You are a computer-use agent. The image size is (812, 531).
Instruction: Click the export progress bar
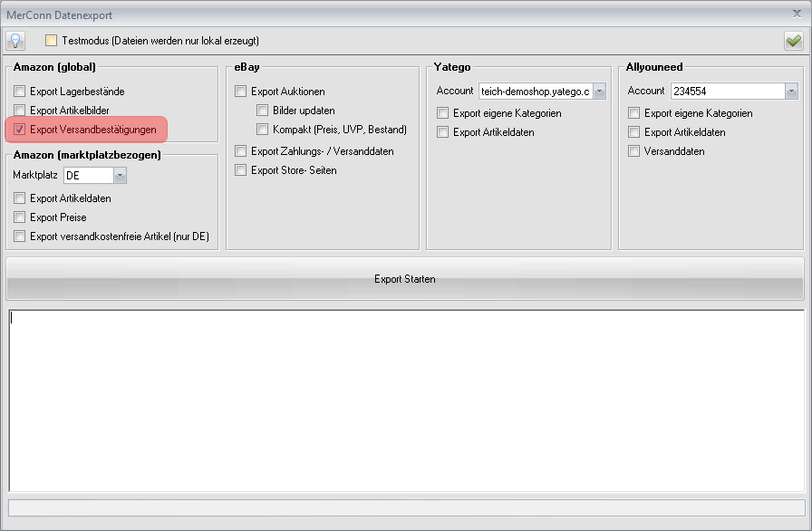pyautogui.click(x=407, y=507)
